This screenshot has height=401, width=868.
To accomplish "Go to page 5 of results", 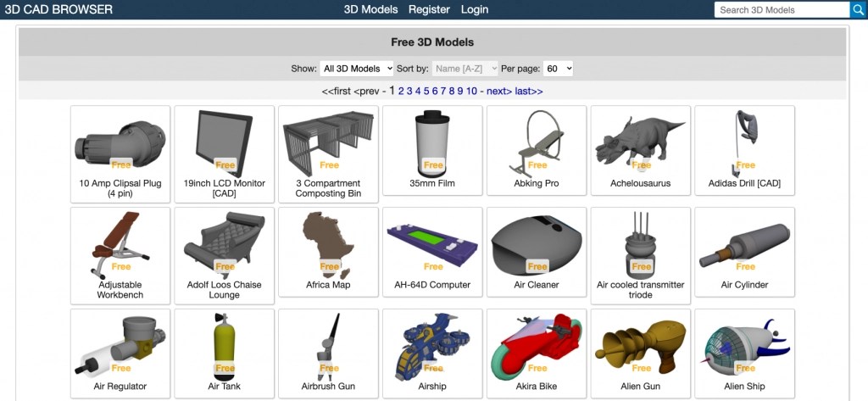I will pos(426,92).
